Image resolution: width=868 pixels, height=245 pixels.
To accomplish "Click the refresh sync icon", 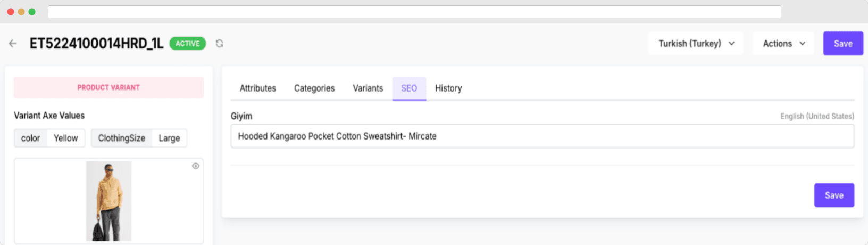I will [219, 44].
